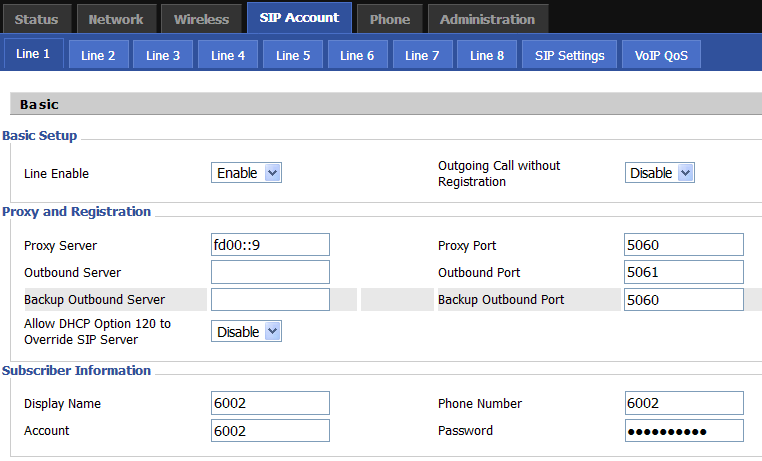Click the Display Name input
Viewport: 762px width, 461px height.
click(270, 403)
